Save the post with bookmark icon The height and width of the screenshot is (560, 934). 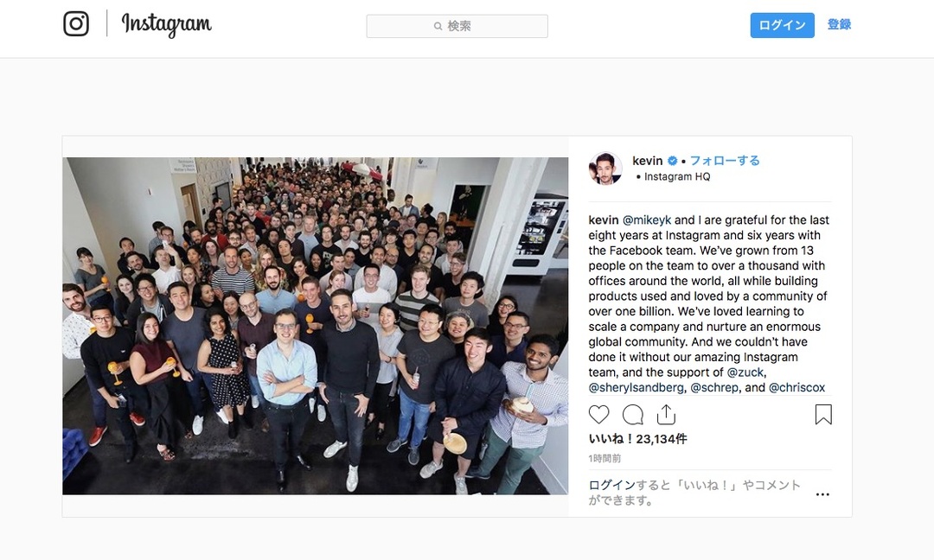tap(823, 414)
